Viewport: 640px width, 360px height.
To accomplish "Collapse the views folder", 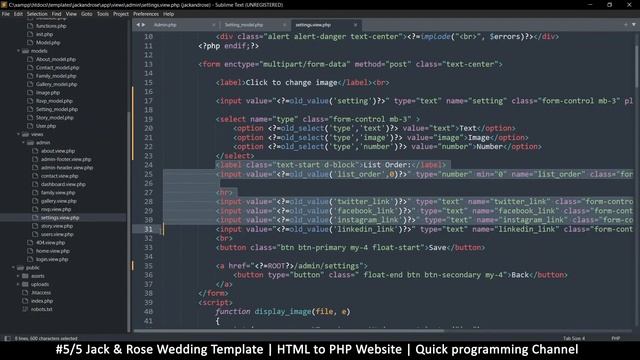I will pos(18,134).
